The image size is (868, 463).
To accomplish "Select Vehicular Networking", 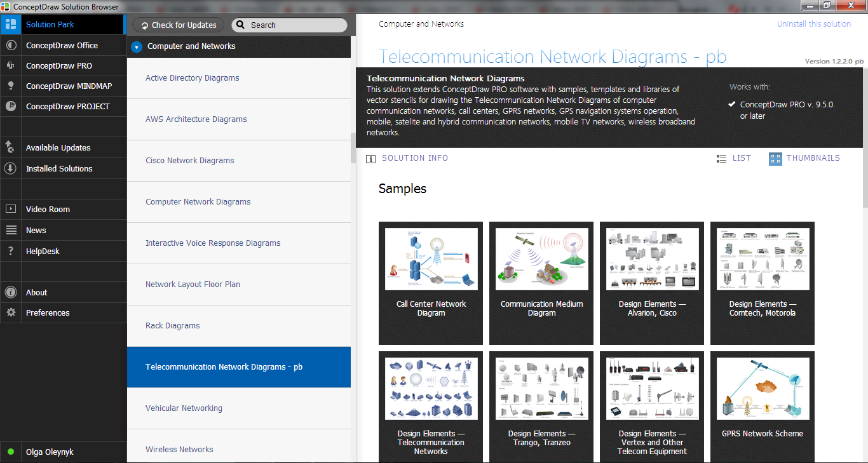I will point(239,408).
